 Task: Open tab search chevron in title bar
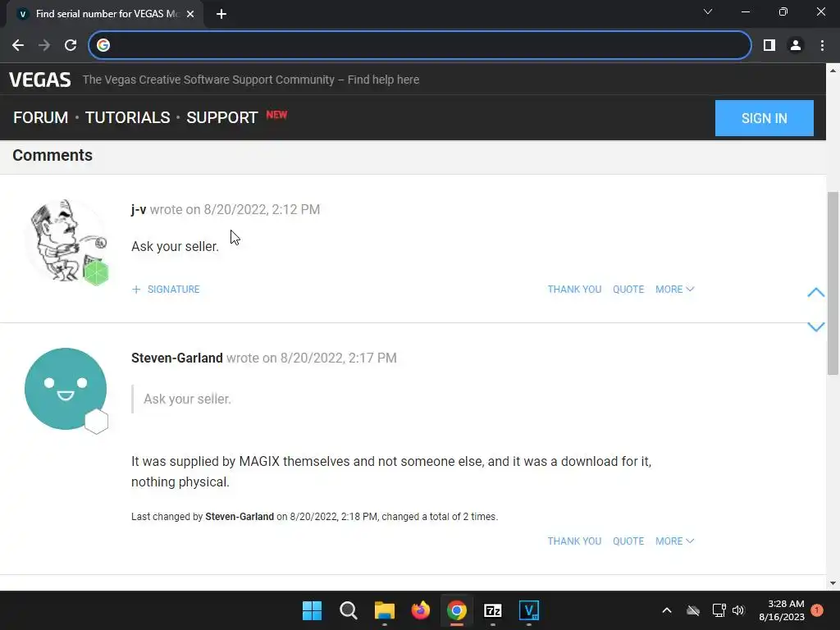click(708, 11)
